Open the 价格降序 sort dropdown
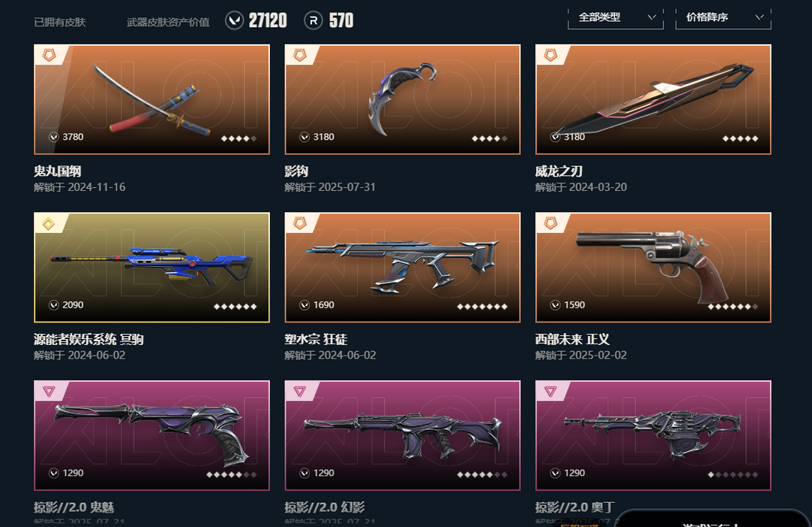The height and width of the screenshot is (527, 812). coord(723,18)
